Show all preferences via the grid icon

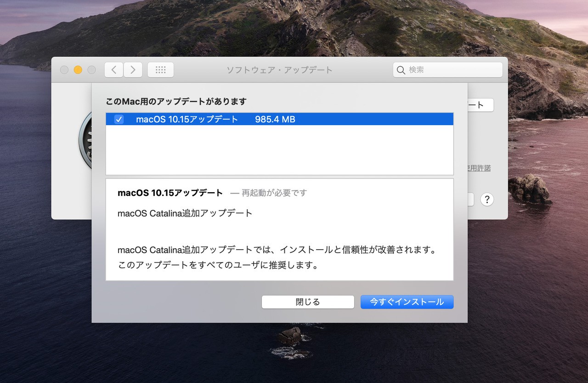161,70
